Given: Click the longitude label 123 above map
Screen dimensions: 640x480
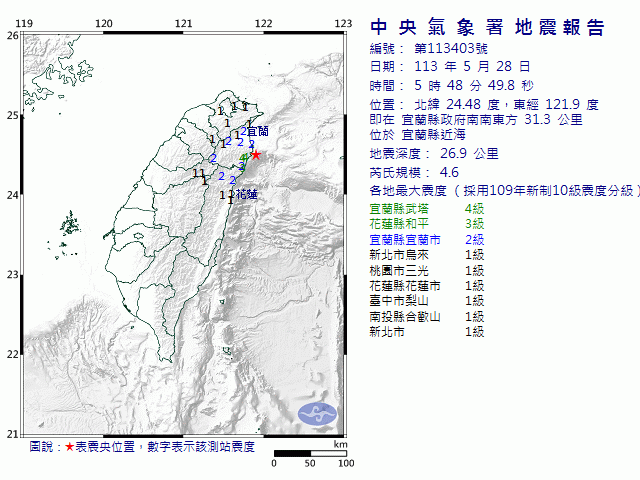Looking at the screenshot, I should 343,23.
